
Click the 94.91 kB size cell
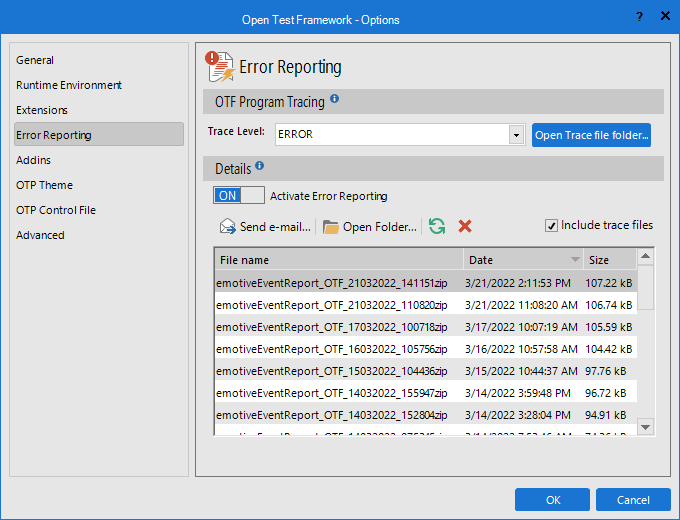coord(605,415)
